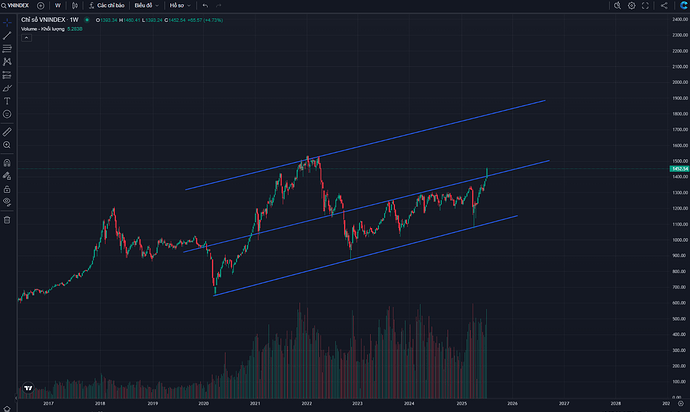Click the 2026 label on time axis
This screenshot has width=690, height=412.
[x=512, y=403]
